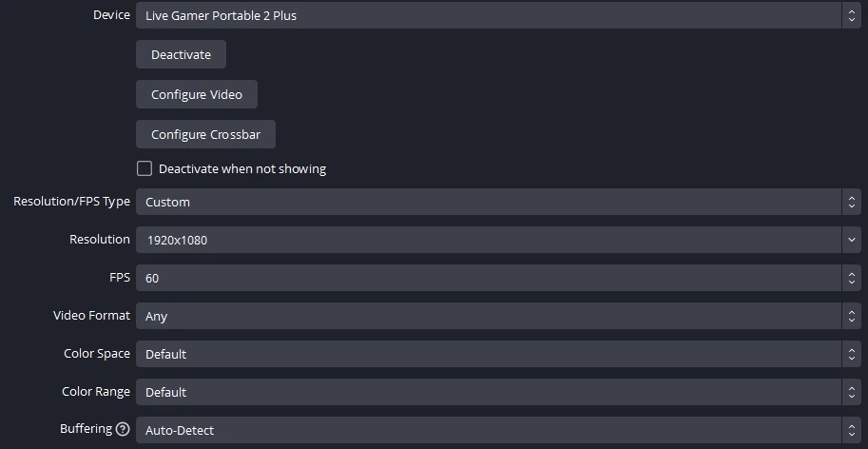Click the Color Range spinner arrows
This screenshot has width=868, height=449.
(851, 392)
